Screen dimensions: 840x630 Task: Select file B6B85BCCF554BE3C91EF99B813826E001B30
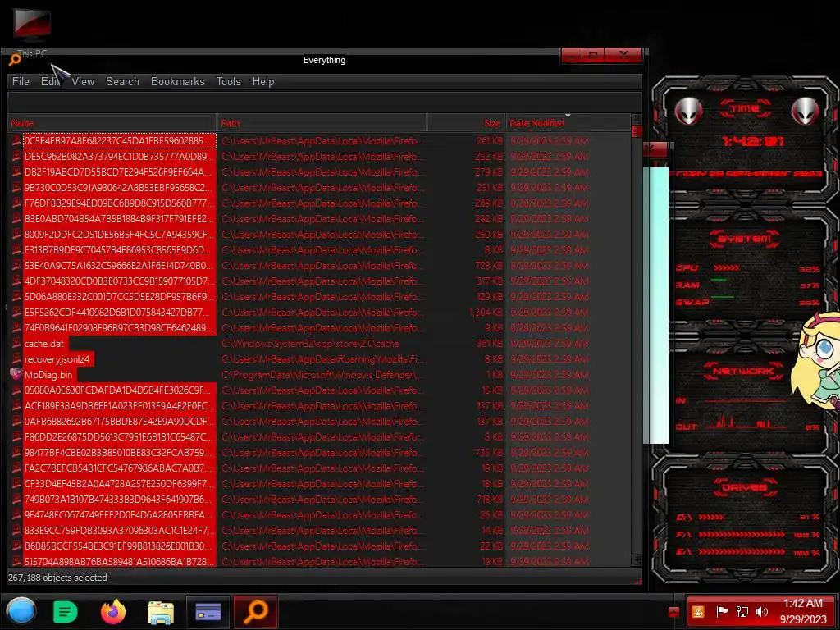click(119, 546)
